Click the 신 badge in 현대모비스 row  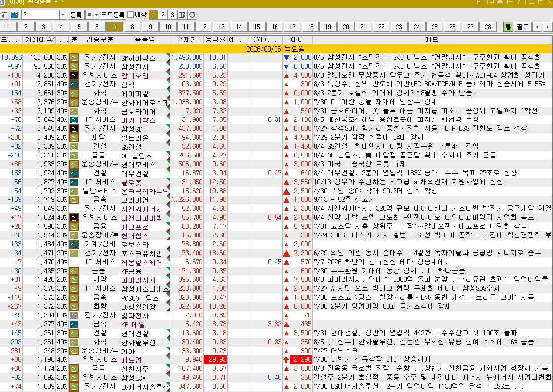coord(74,164)
